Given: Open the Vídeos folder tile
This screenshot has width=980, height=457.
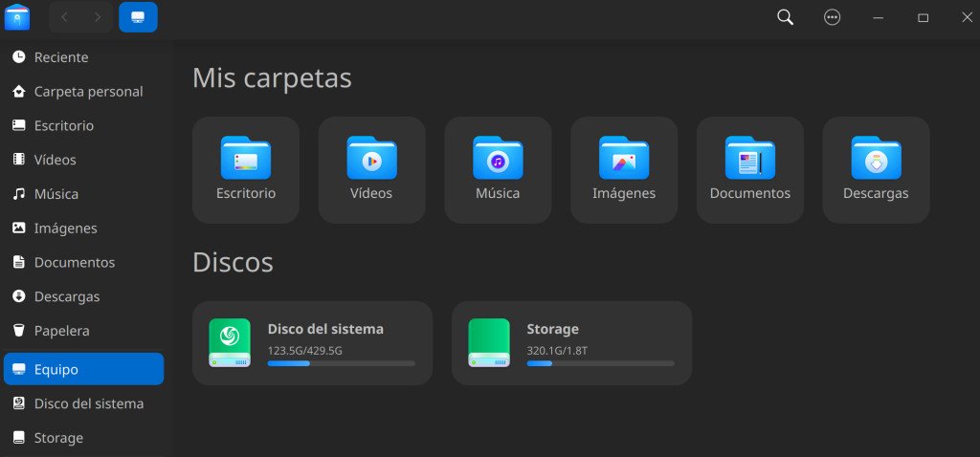Looking at the screenshot, I should (x=372, y=170).
